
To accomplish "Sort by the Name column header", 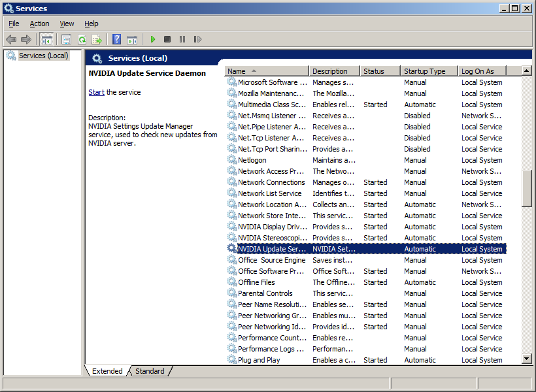I will [x=267, y=71].
